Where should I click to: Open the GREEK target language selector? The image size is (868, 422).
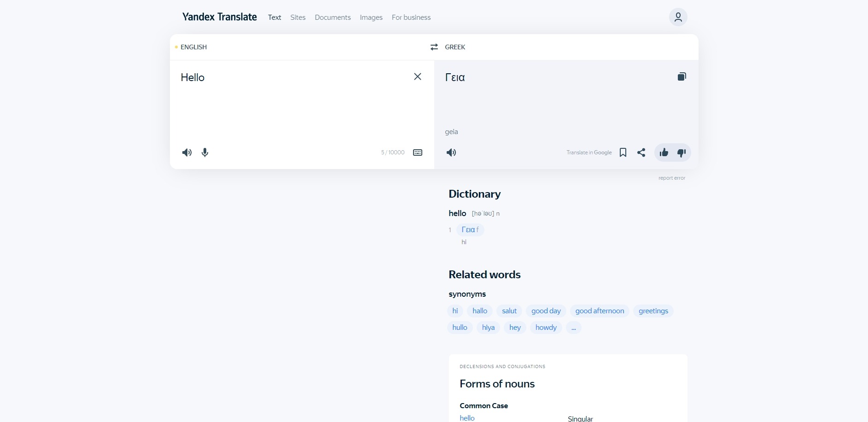(455, 47)
